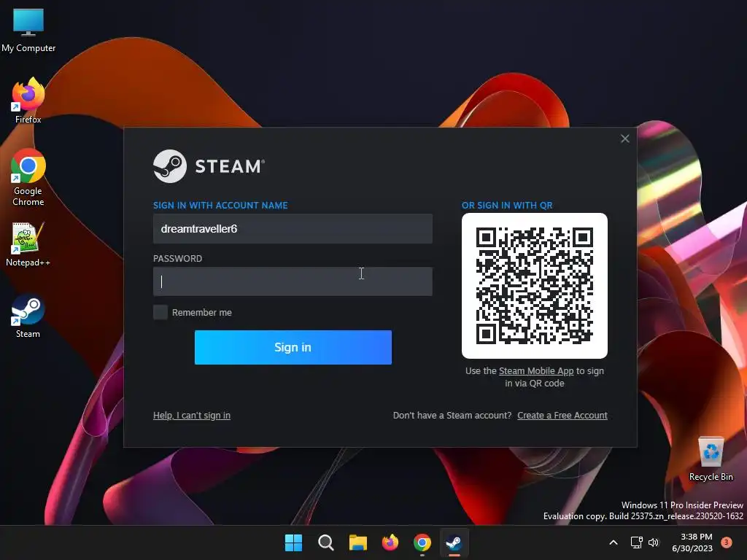Click the Remember me label text
This screenshot has width=747, height=560.
(202, 312)
